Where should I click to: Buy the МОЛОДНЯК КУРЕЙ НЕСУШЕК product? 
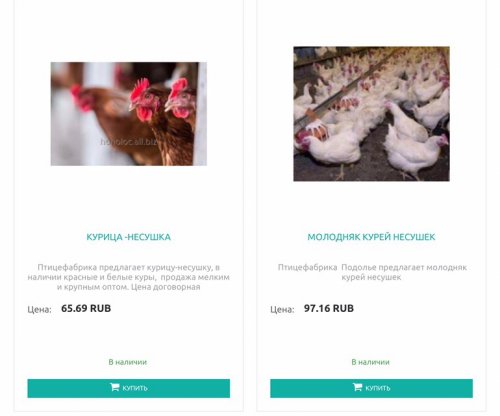pyautogui.click(x=371, y=388)
